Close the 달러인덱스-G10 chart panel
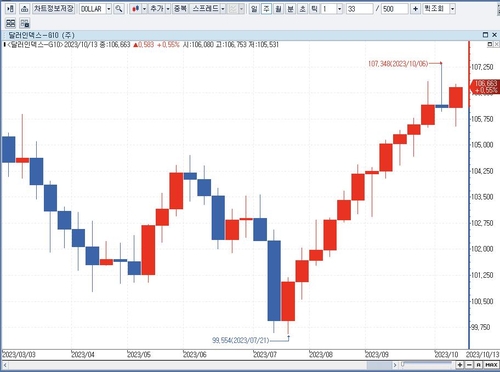 pos(494,35)
